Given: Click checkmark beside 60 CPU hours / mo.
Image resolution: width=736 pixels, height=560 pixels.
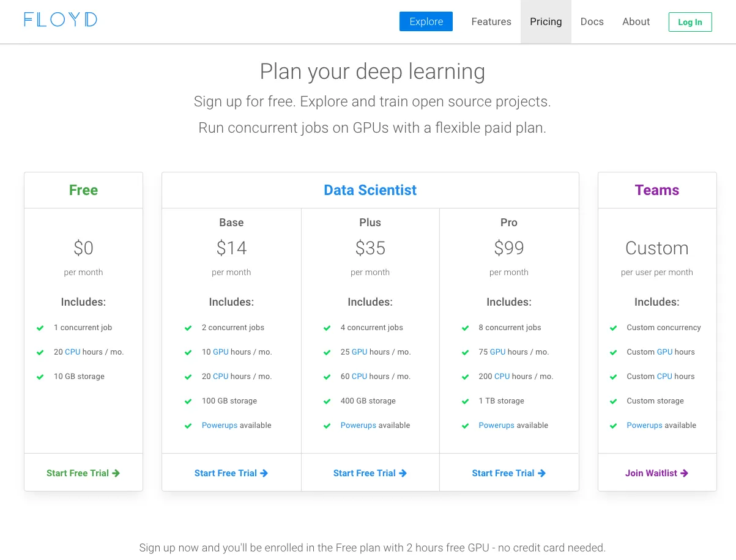Looking at the screenshot, I should tap(327, 377).
